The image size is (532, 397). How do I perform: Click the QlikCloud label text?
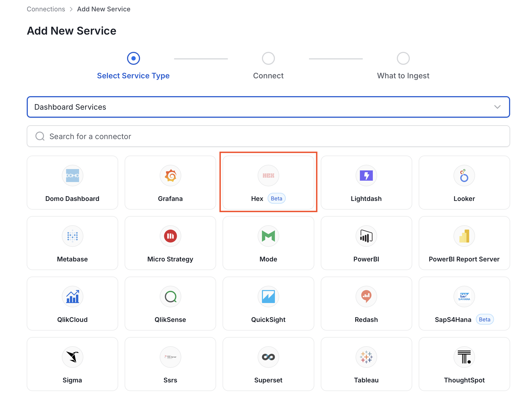point(72,320)
